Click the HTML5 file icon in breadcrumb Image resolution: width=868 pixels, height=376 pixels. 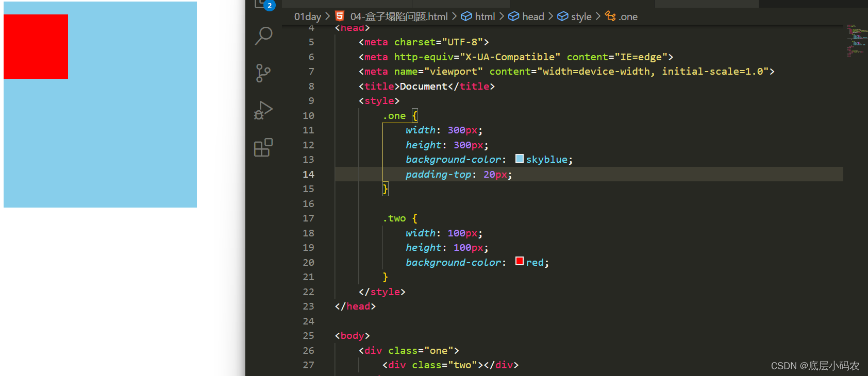point(340,16)
